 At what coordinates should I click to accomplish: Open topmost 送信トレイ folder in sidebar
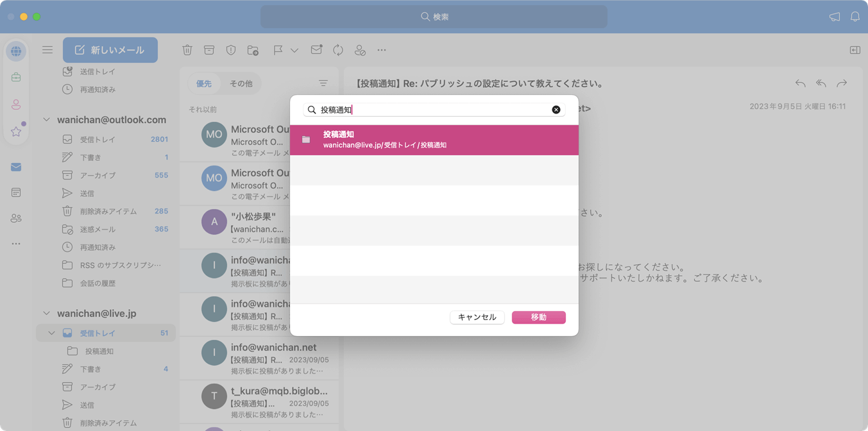106,72
